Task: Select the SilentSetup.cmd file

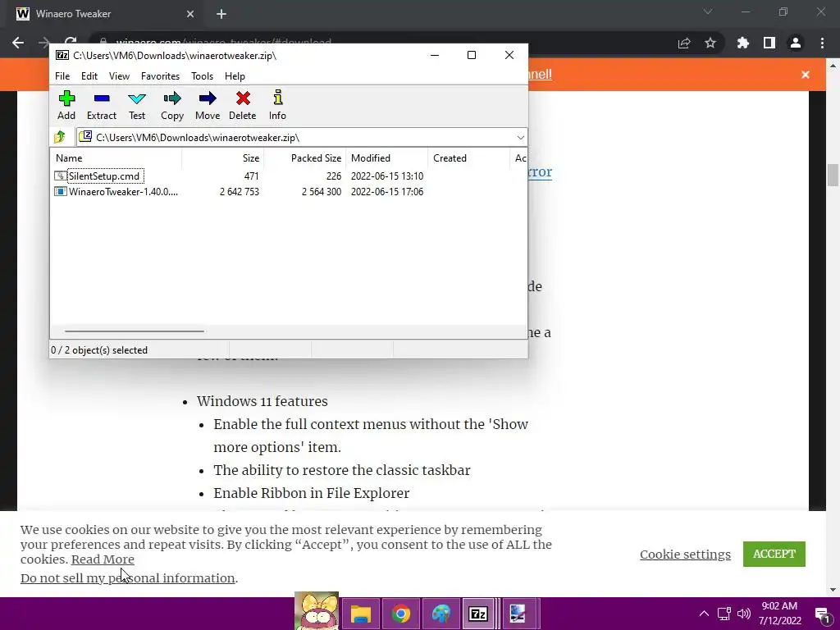Action: (104, 176)
